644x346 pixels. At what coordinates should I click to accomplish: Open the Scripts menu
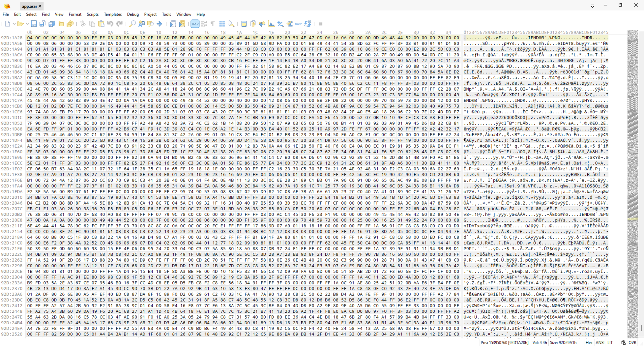pos(93,14)
